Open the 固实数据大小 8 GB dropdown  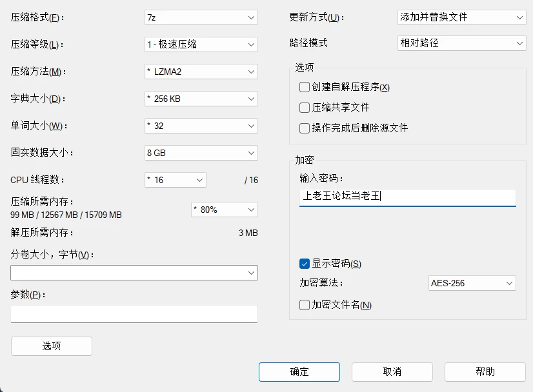point(201,153)
